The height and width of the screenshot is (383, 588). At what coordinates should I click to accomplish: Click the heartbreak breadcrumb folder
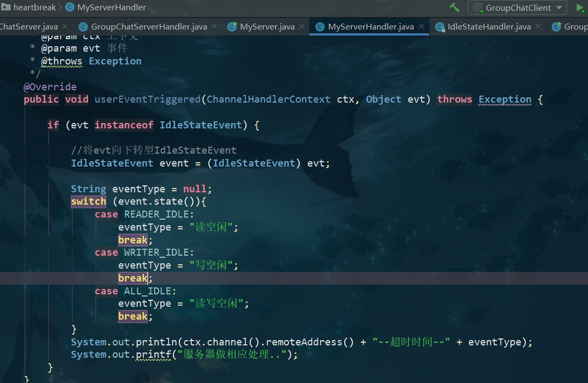(29, 7)
